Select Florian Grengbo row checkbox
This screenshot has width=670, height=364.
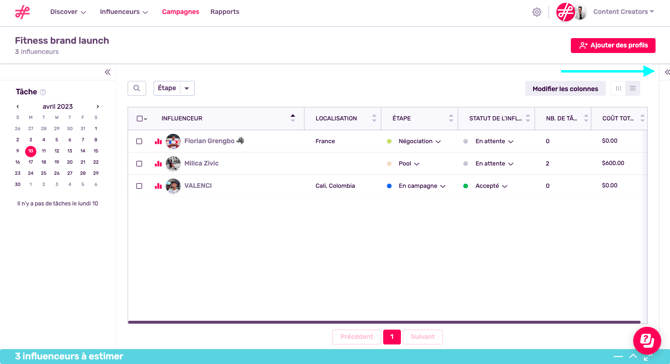click(x=139, y=141)
